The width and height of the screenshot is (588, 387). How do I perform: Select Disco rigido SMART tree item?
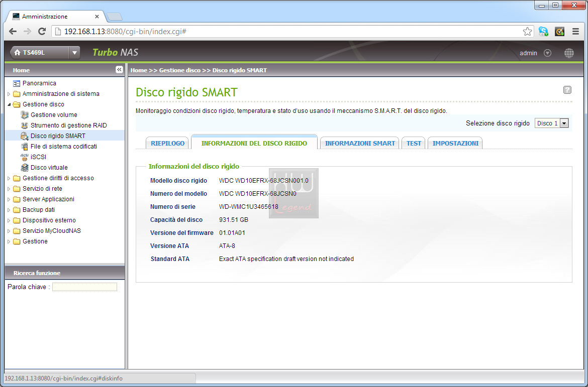[x=58, y=136]
